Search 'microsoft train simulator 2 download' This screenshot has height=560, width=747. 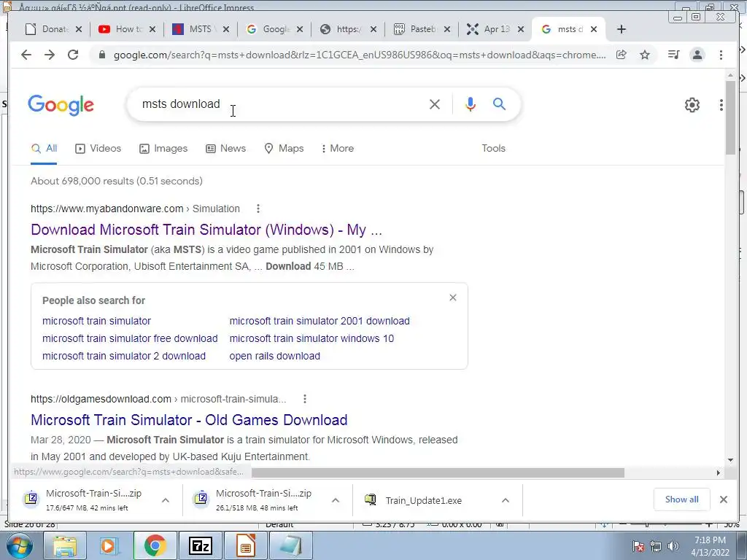click(x=124, y=356)
